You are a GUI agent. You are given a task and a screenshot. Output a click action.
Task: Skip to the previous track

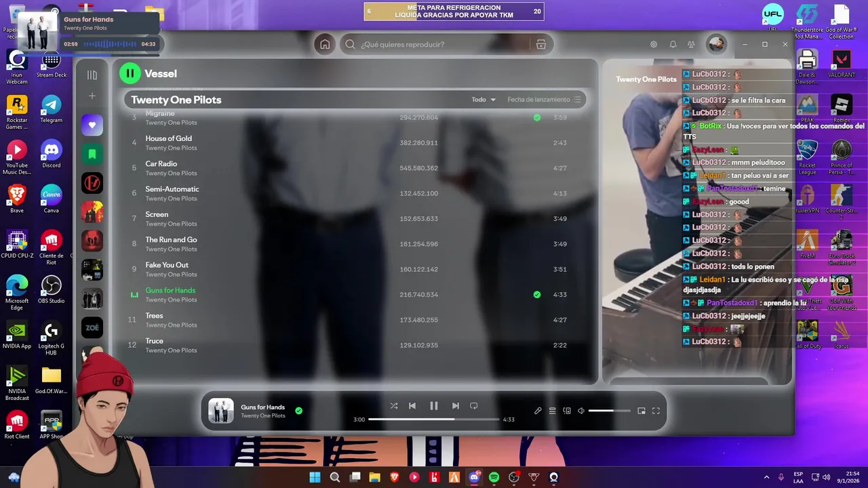(x=412, y=406)
